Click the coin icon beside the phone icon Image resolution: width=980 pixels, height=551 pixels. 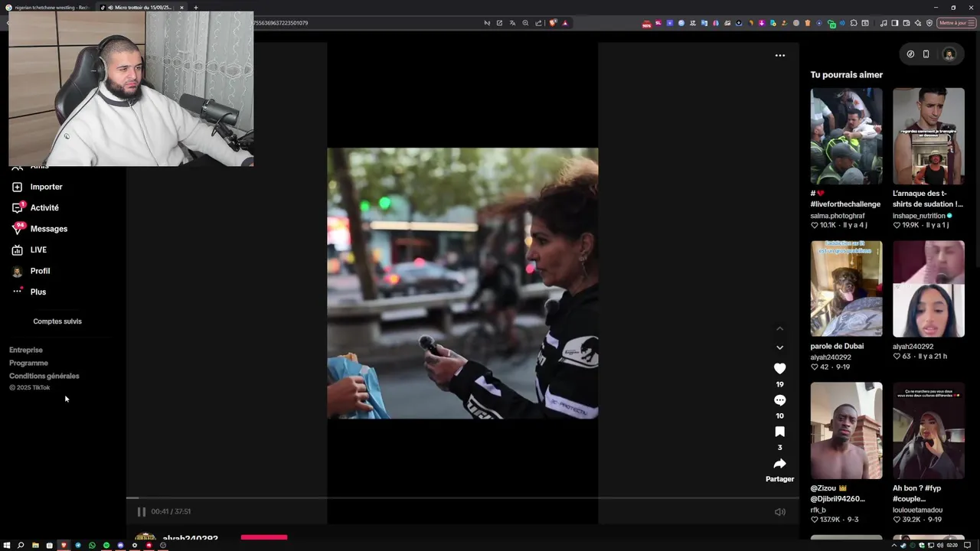[910, 54]
